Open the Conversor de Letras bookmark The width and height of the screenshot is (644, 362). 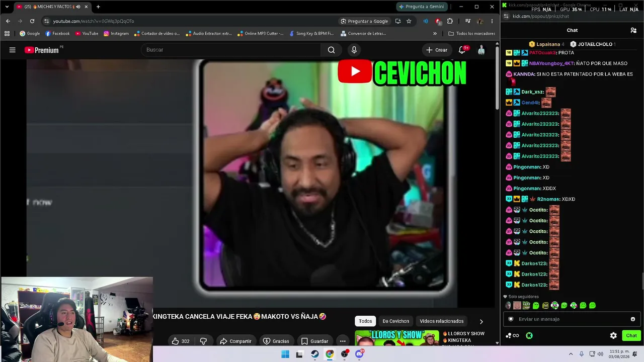(363, 34)
